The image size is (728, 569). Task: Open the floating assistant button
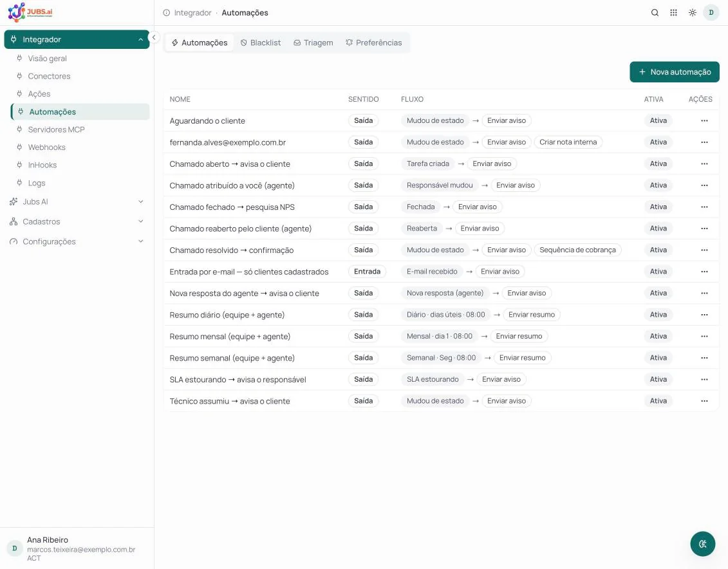702,543
